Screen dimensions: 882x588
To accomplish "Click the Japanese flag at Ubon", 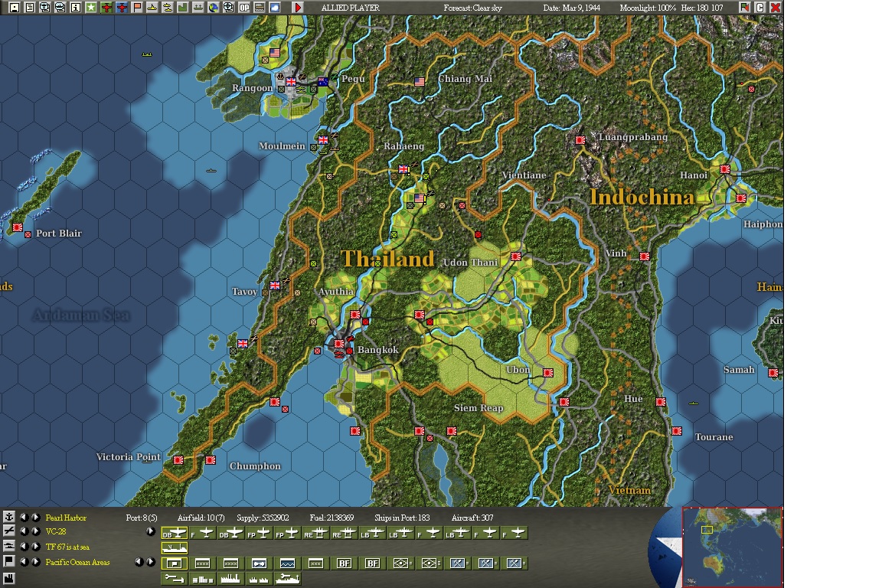I will click(x=548, y=373).
